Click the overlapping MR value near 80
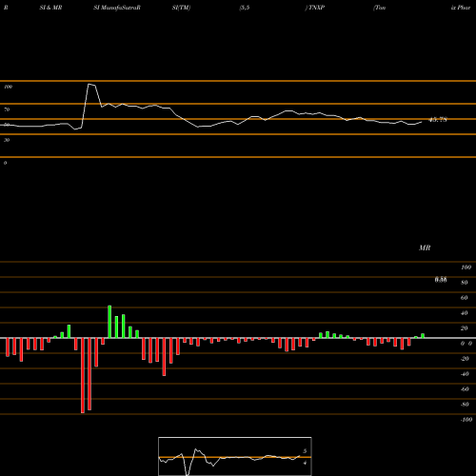The width and height of the screenshot is (476, 476). [x=441, y=280]
